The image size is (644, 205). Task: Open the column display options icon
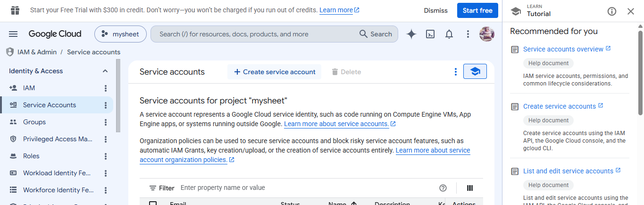coord(469,188)
